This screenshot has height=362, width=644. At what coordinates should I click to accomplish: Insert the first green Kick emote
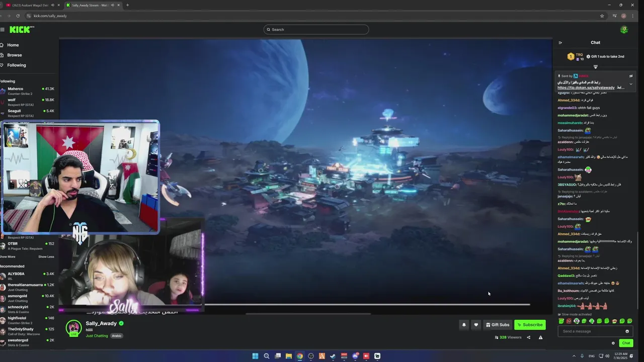click(x=561, y=321)
